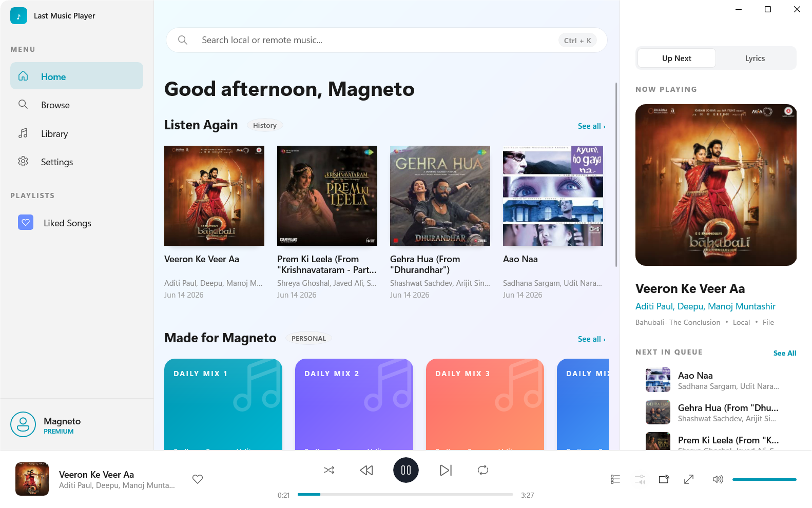Image resolution: width=812 pixels, height=508 pixels.
Task: Open the Daily Mix 3 card
Action: (x=485, y=404)
